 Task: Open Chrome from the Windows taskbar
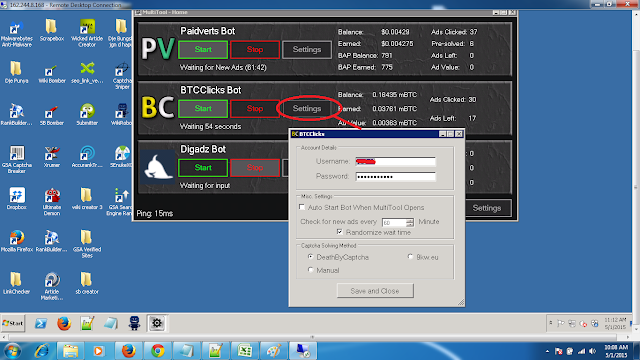[x=158, y=351]
